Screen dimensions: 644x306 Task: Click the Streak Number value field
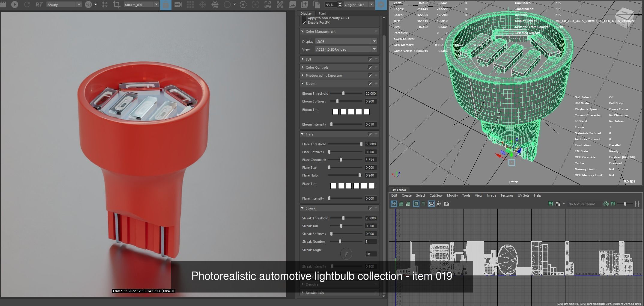371,242
